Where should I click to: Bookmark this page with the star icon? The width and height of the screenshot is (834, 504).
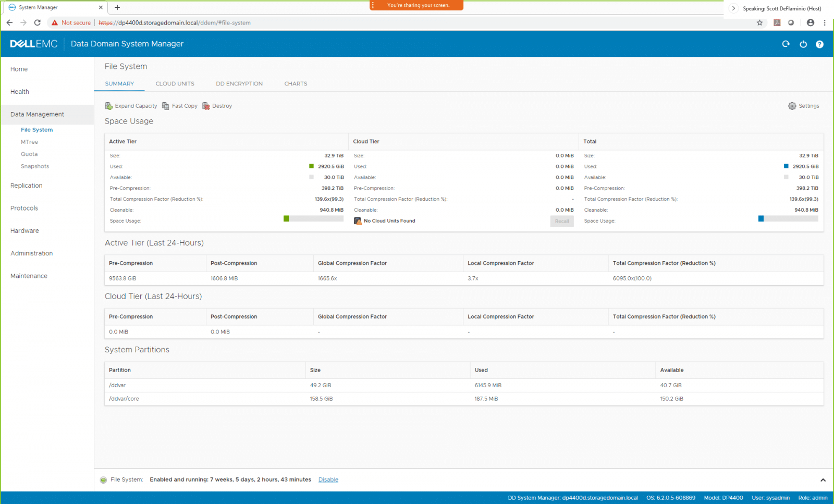pos(759,22)
